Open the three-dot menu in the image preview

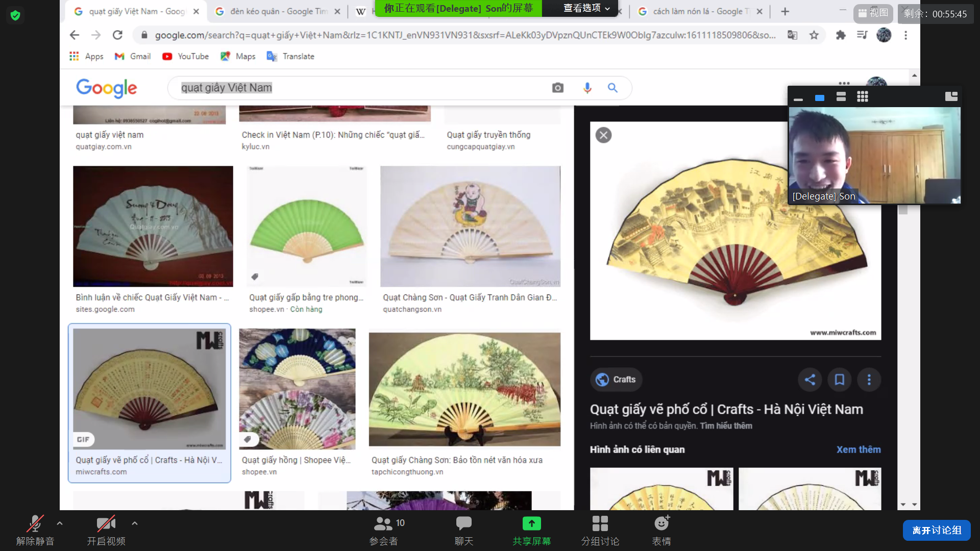coord(869,380)
